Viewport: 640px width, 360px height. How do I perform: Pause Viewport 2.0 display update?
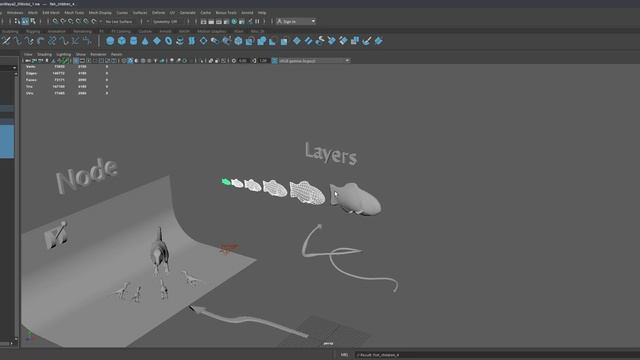[257, 22]
